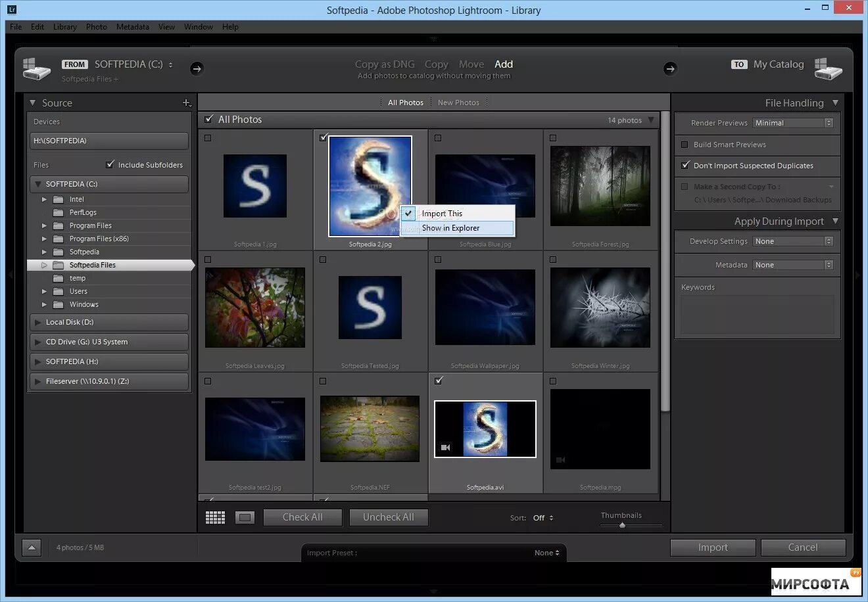The height and width of the screenshot is (602, 868).
Task: Click the destination arrow next to TO
Action: [670, 68]
